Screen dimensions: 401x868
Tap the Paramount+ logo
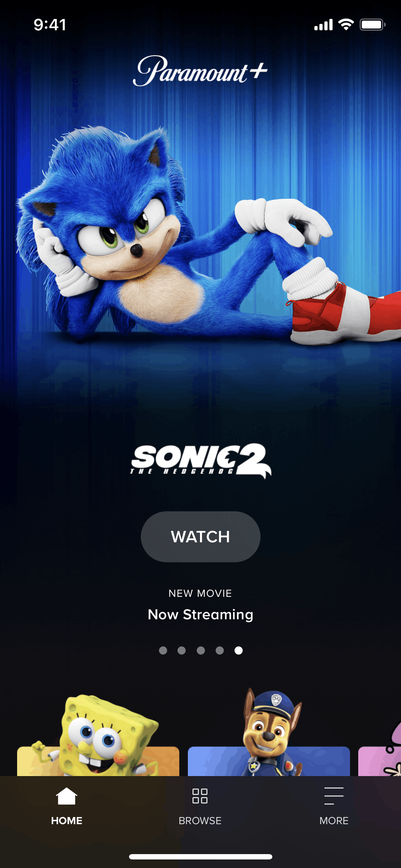(x=200, y=71)
